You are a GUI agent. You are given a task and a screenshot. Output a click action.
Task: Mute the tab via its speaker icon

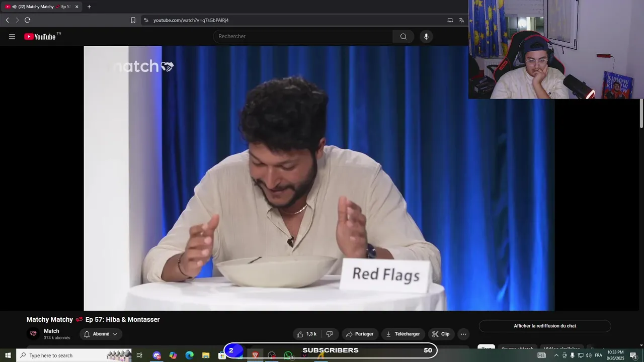coord(14,7)
